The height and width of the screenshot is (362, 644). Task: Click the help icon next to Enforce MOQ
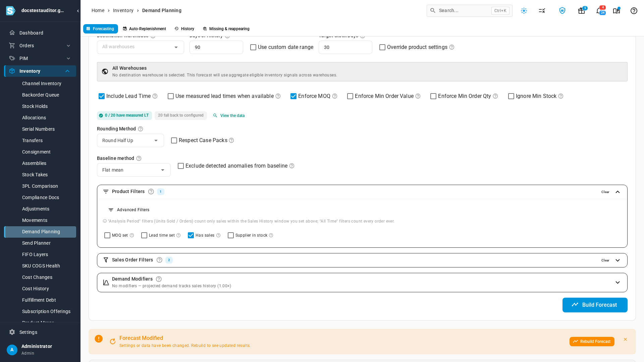(x=335, y=96)
